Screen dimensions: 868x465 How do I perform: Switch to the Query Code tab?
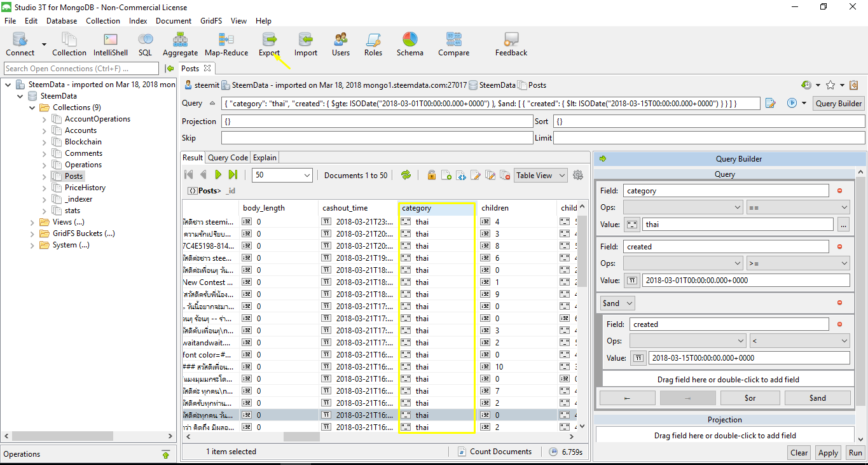pos(228,158)
